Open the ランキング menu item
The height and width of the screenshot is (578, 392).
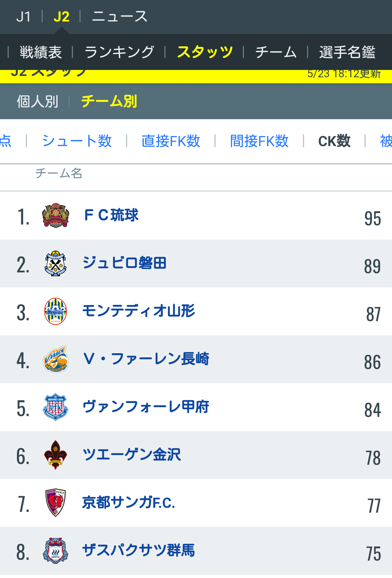(x=119, y=52)
